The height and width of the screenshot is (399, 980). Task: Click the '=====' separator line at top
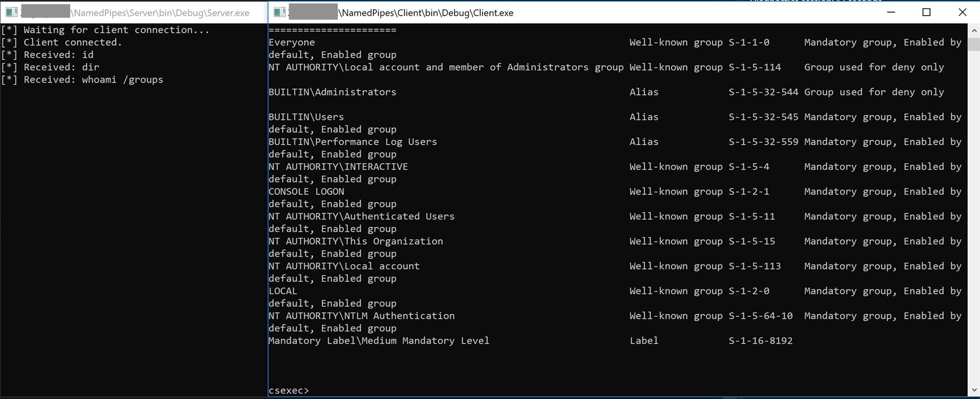tap(332, 30)
